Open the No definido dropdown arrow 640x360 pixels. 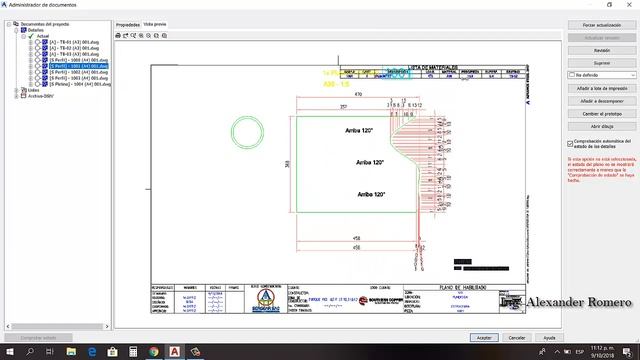[x=633, y=75]
